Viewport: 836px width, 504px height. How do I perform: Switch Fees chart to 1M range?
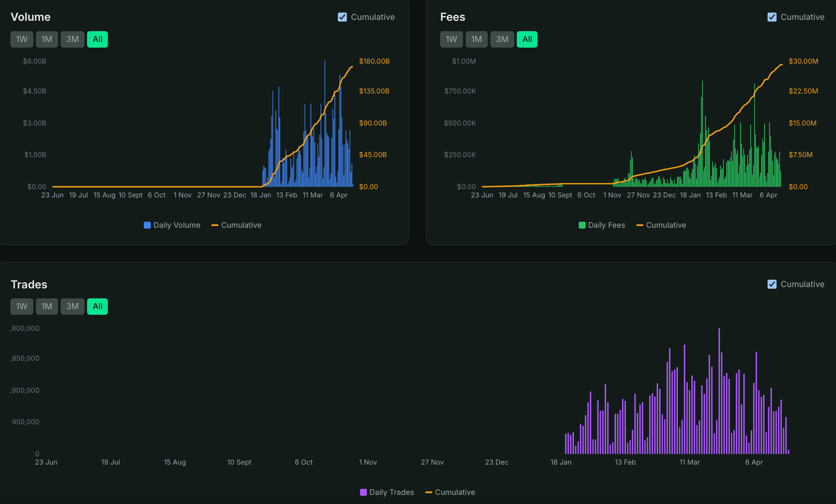[476, 39]
